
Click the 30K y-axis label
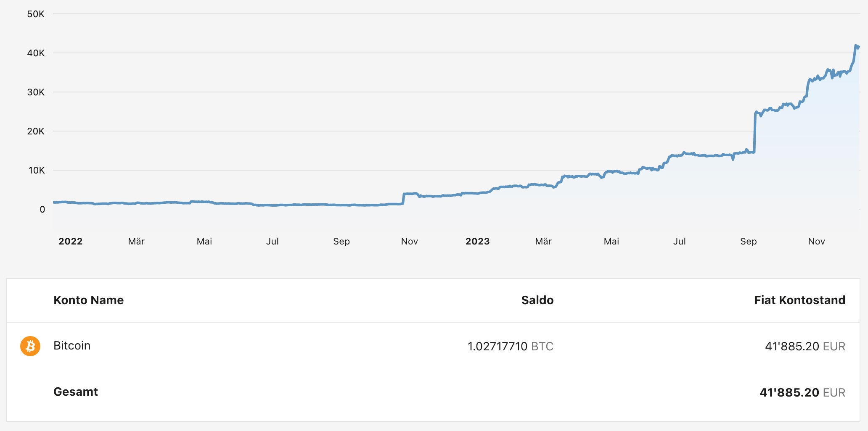coord(36,92)
